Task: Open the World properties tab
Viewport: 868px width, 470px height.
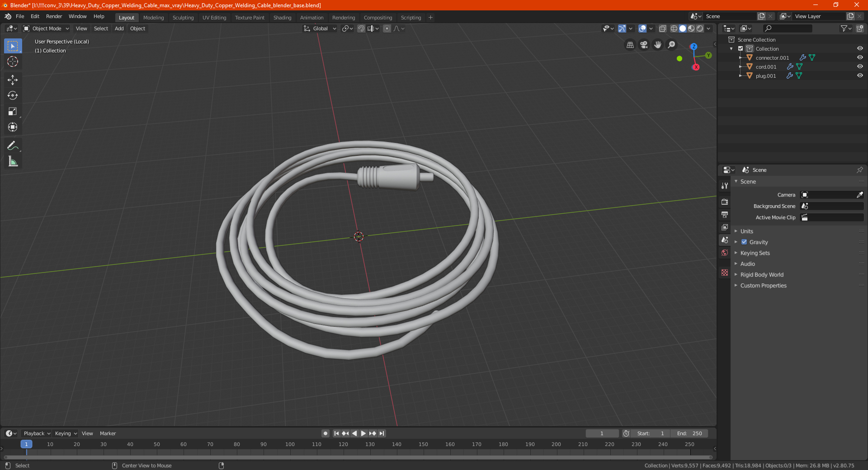Action: click(x=725, y=253)
